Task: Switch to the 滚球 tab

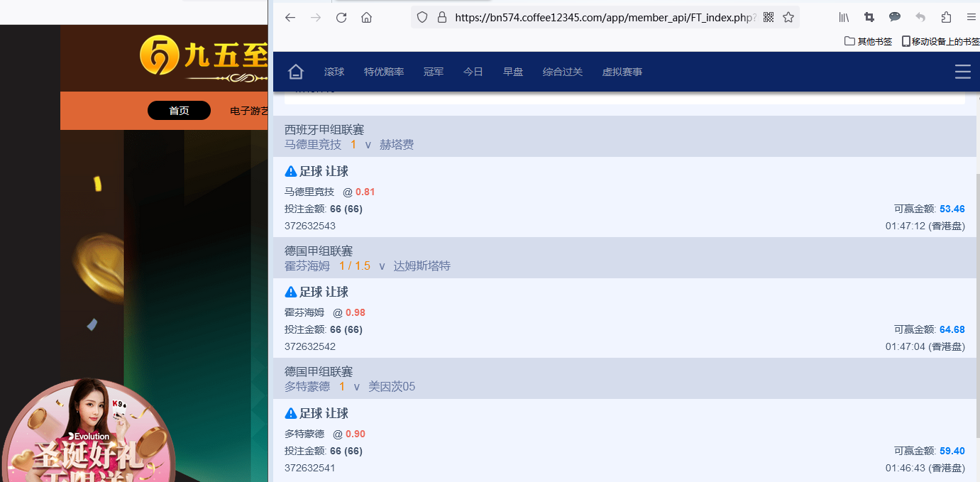Action: (x=334, y=72)
